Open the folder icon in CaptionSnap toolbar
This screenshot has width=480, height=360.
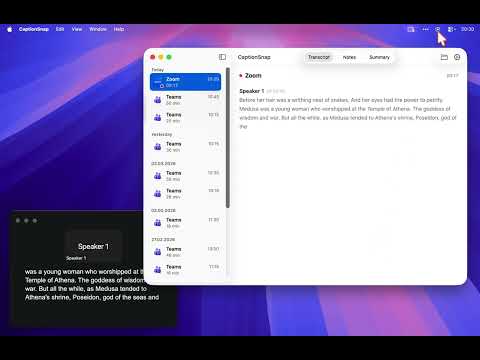444,57
